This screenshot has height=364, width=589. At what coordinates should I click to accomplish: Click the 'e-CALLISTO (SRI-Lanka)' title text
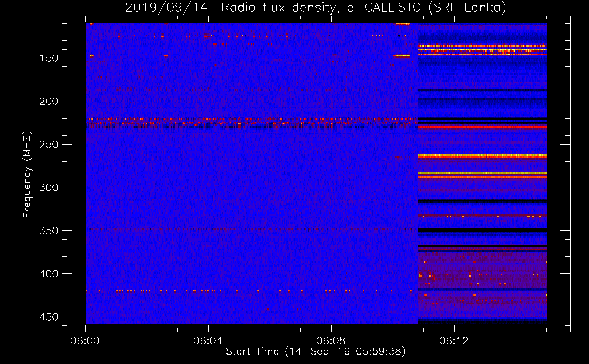click(426, 7)
